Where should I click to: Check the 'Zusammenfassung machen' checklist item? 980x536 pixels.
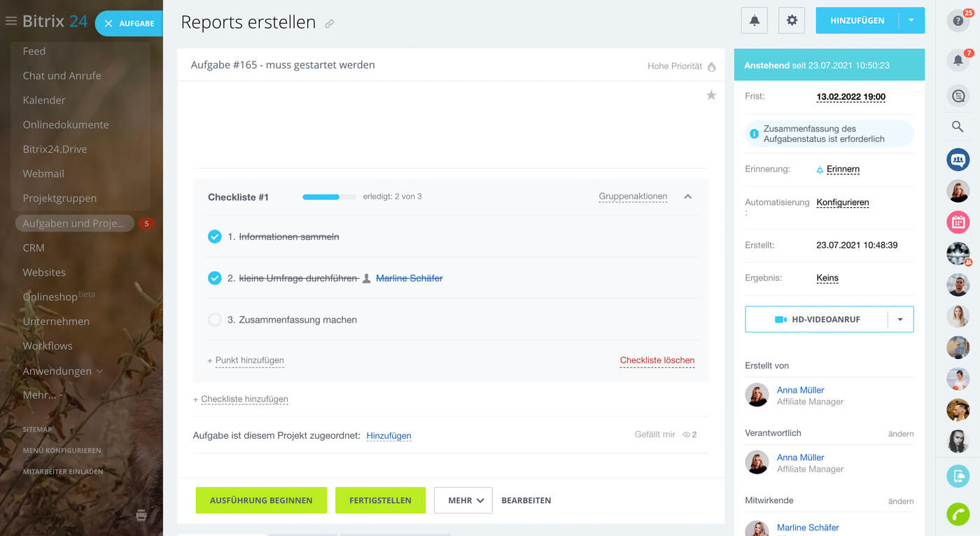click(215, 320)
